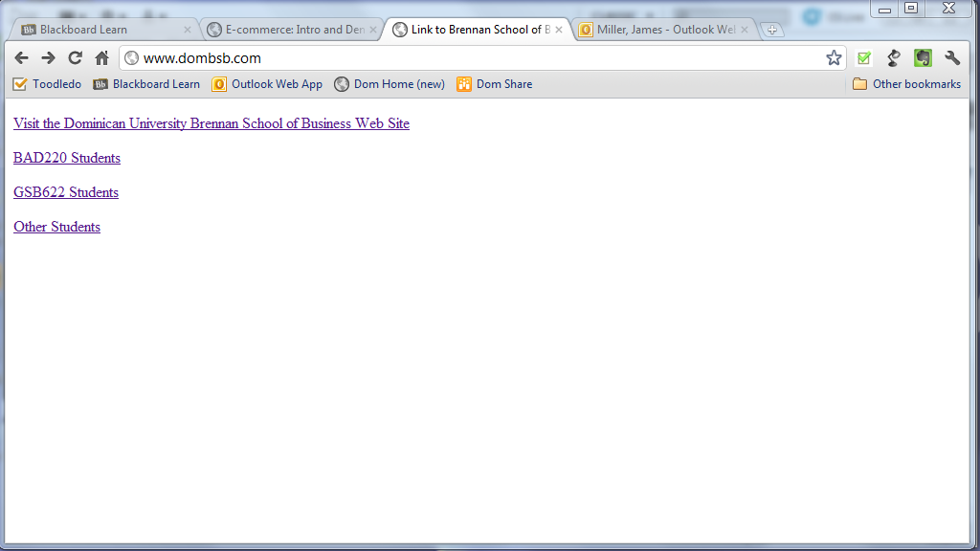Close the Link to Brennan School tab

tap(560, 30)
